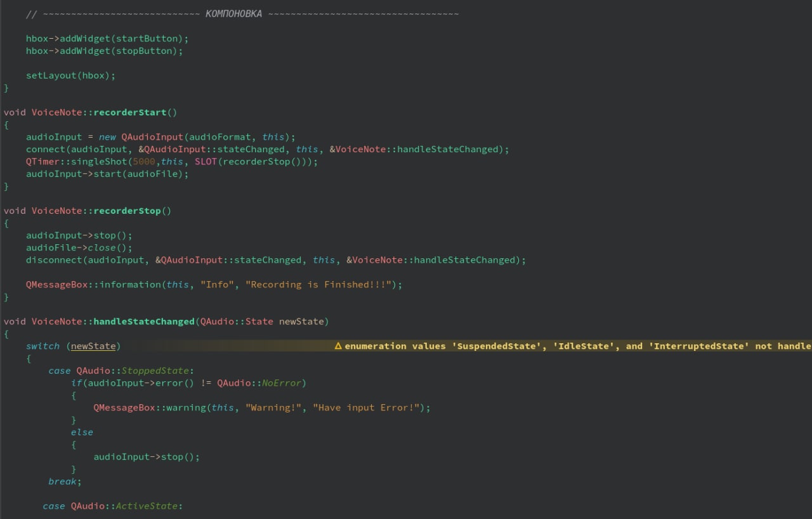Click the recorderStart function name in its definition

(130, 112)
